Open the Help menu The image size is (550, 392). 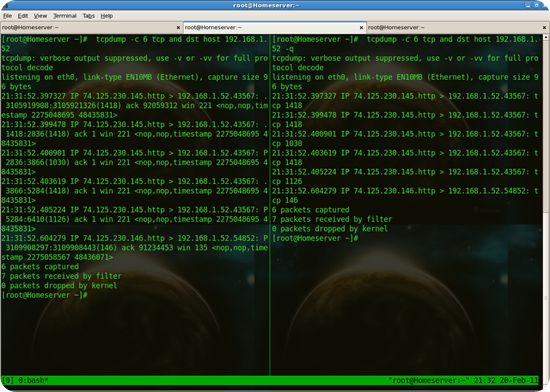pos(107,16)
